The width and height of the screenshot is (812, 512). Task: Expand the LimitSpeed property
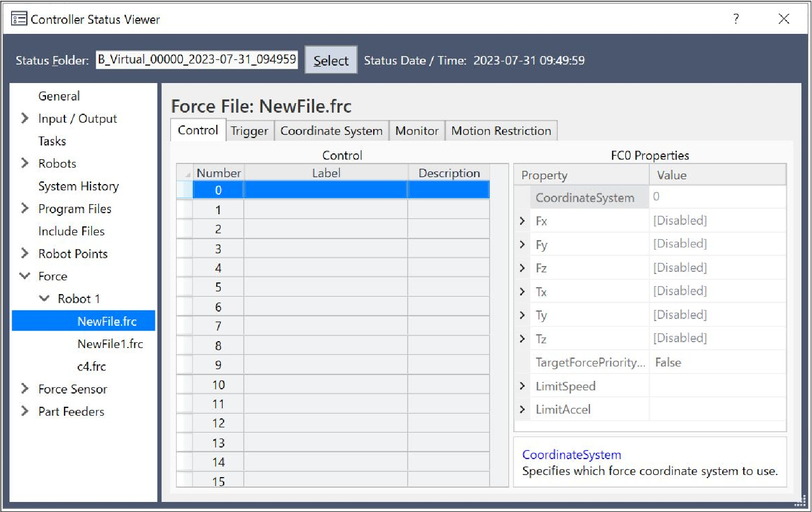pos(522,386)
